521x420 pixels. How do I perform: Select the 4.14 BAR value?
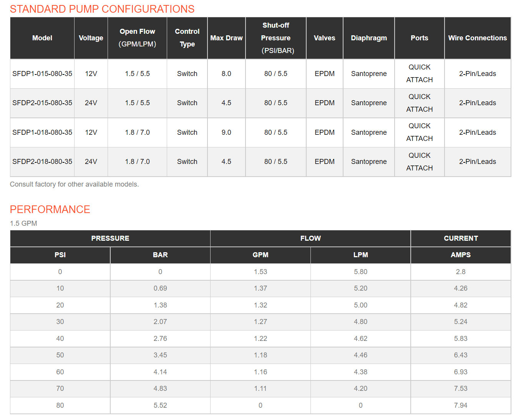pos(160,372)
